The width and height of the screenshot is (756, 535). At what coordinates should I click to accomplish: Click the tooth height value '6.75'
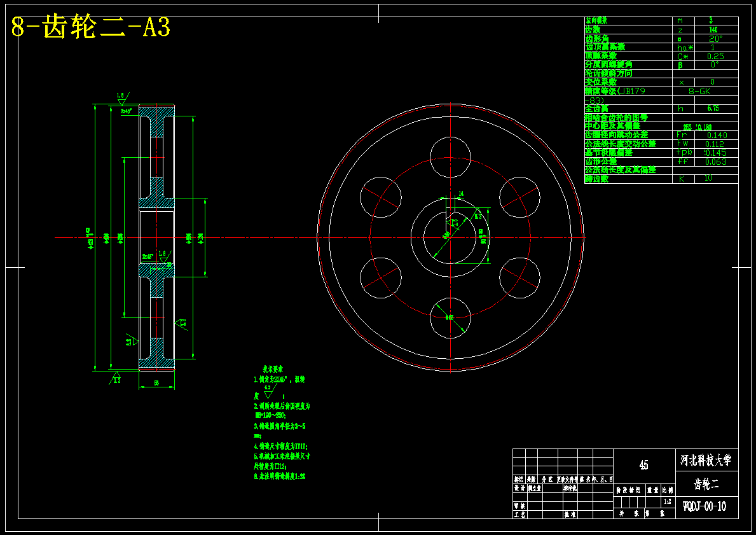coord(713,109)
